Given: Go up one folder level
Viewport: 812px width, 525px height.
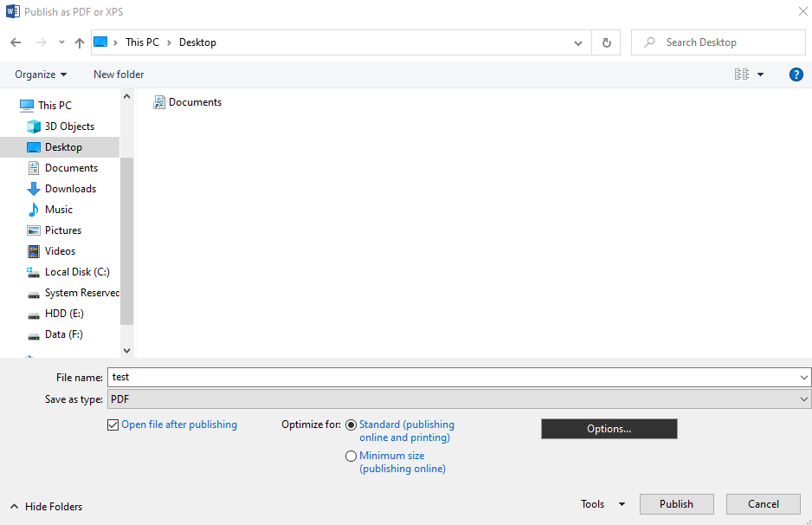Looking at the screenshot, I should pos(79,42).
